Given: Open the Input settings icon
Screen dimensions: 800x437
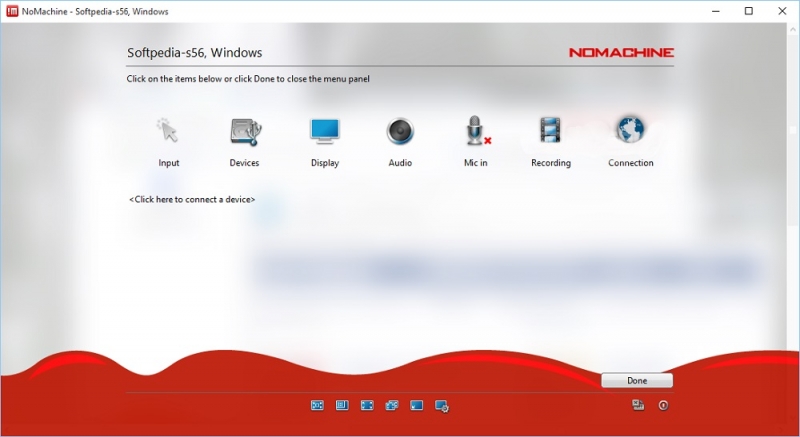Looking at the screenshot, I should point(167,131).
